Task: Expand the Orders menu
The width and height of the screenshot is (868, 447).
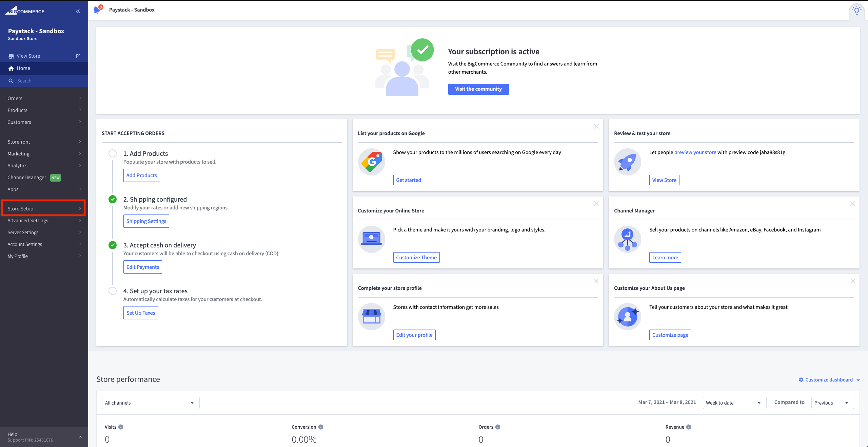Action: click(x=44, y=98)
